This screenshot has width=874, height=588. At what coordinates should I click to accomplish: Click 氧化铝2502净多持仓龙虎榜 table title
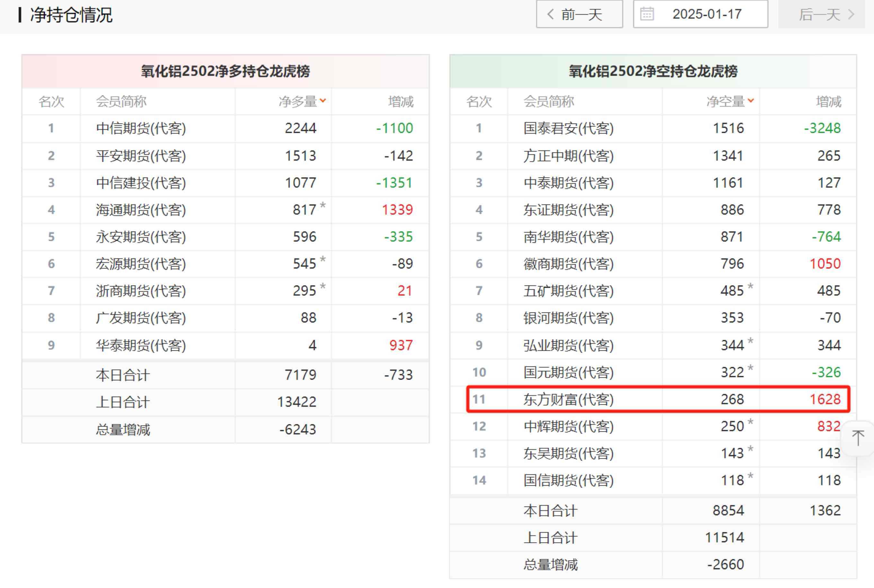pos(225,71)
